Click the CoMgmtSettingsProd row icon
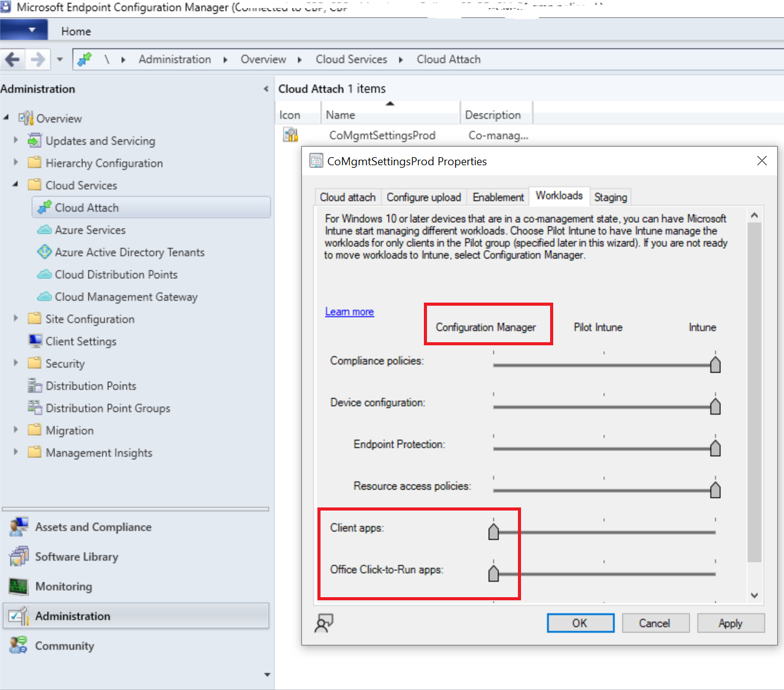Screen dimensions: 784x690 [x=291, y=135]
